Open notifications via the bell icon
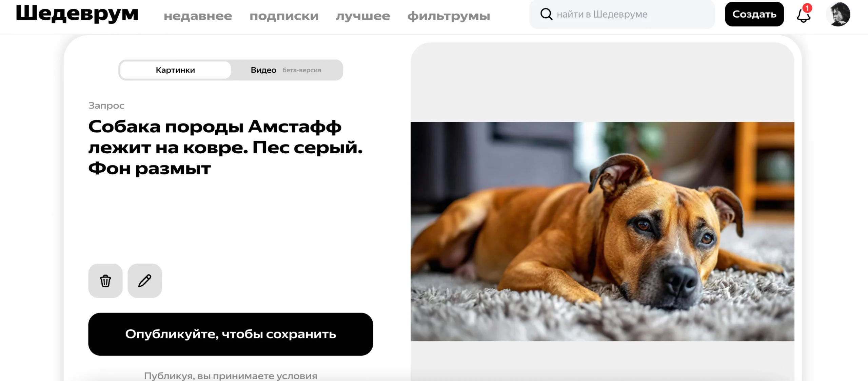The width and height of the screenshot is (868, 381). tap(803, 15)
